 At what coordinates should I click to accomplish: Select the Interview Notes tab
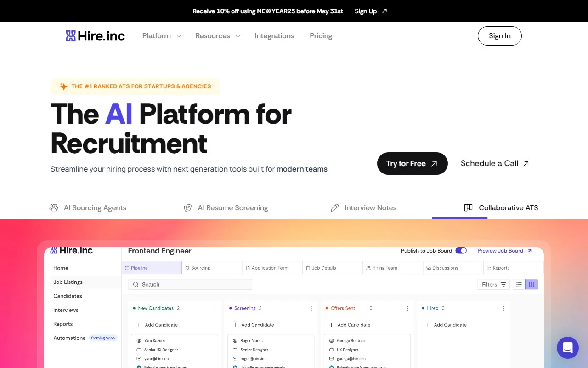click(363, 208)
